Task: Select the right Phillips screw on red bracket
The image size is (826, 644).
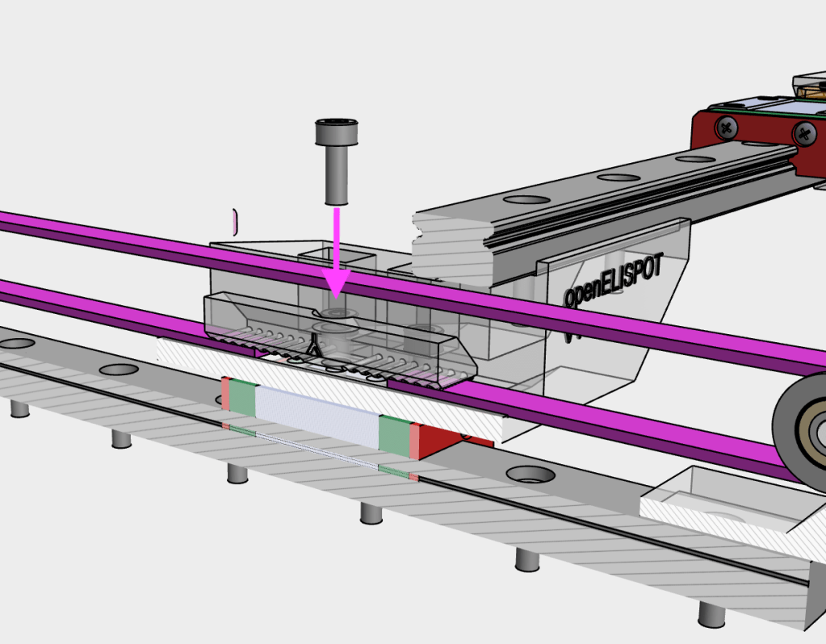Action: pos(804,134)
